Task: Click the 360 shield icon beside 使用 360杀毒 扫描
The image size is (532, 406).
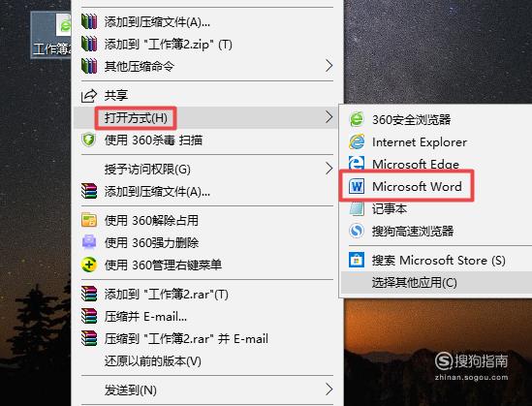Action: click(89, 140)
